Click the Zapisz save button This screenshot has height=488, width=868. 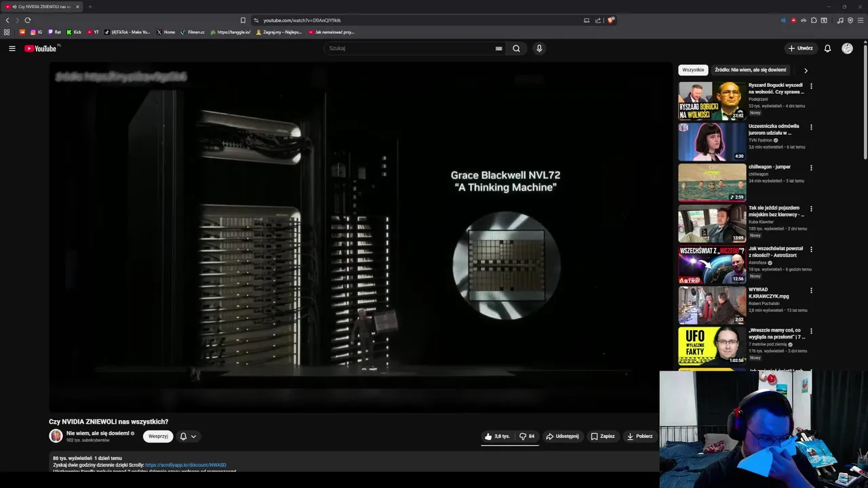[x=603, y=436]
